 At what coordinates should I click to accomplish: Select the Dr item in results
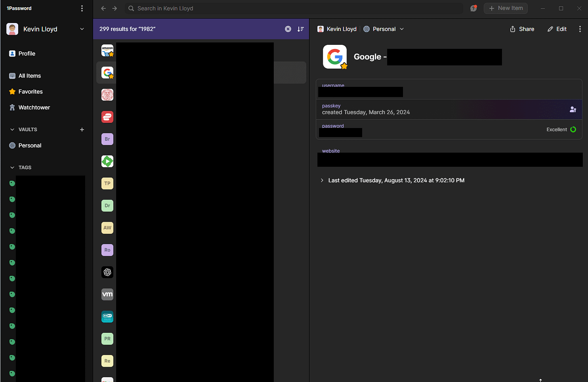tap(107, 206)
